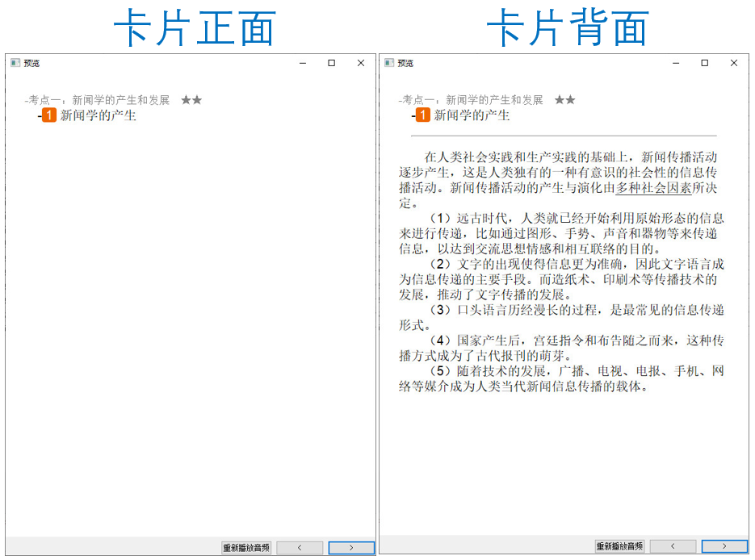Click underlined text 多种社会因素
This screenshot has height=560, width=755.
653,188
